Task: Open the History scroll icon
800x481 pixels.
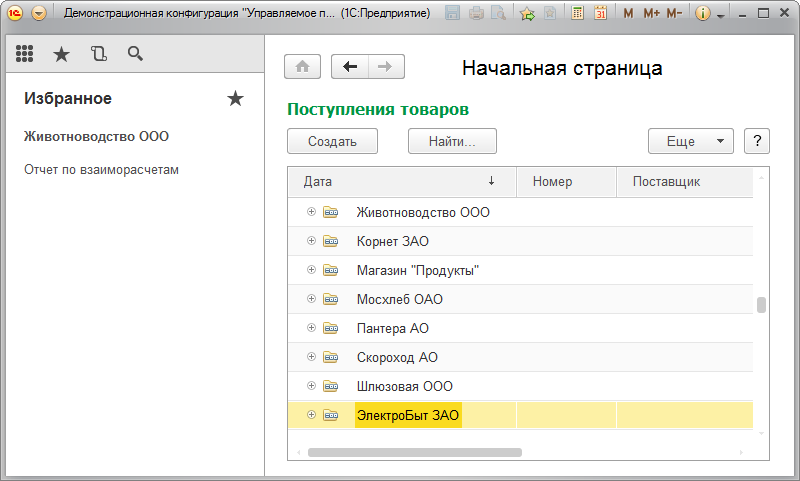Action: [x=98, y=55]
